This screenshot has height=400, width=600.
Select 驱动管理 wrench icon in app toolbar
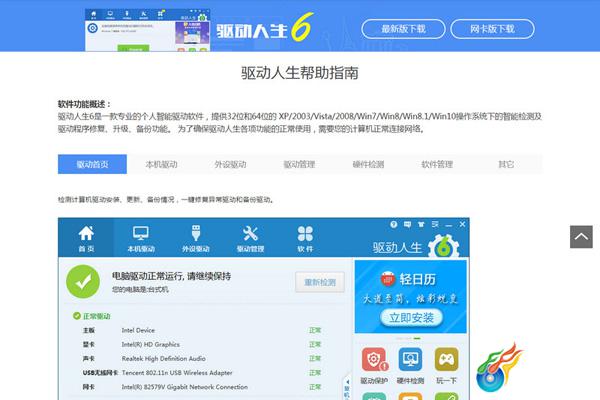[250, 233]
